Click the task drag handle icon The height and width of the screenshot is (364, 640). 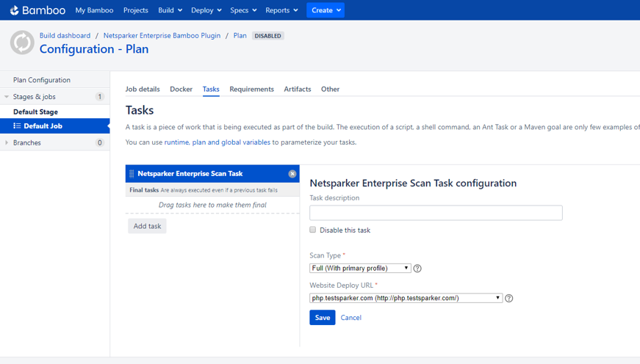coord(132,174)
